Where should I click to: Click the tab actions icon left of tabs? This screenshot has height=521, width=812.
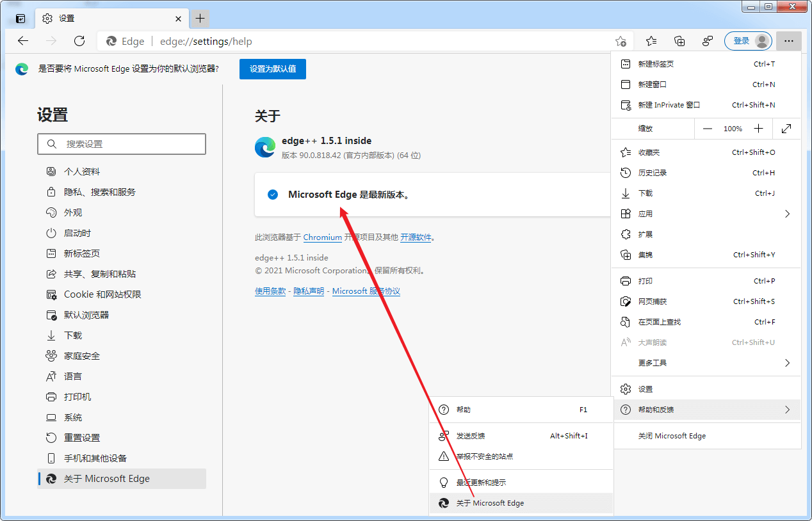click(20, 19)
